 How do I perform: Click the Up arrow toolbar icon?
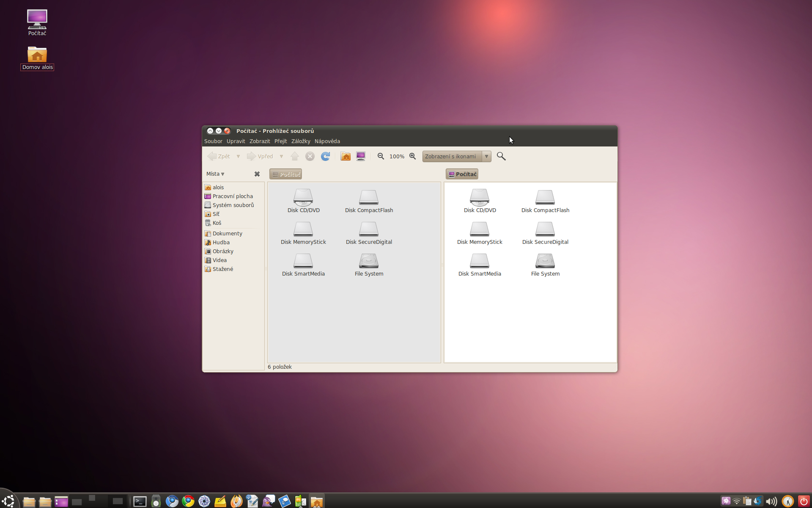click(295, 156)
